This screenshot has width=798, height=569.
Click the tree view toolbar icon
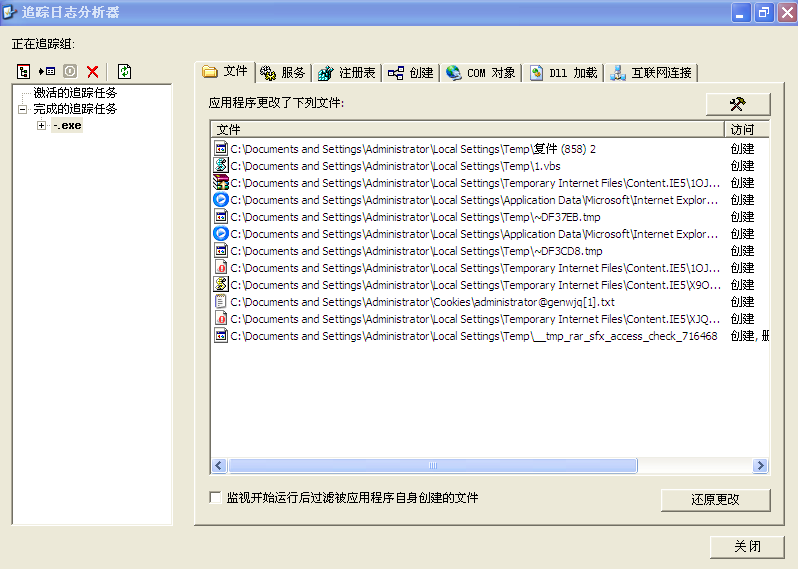click(23, 72)
